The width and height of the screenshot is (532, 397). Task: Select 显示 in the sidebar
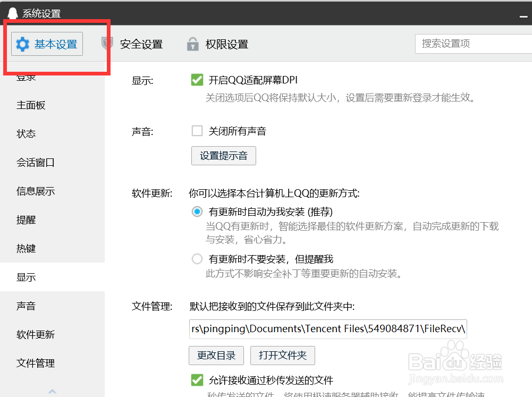52,277
